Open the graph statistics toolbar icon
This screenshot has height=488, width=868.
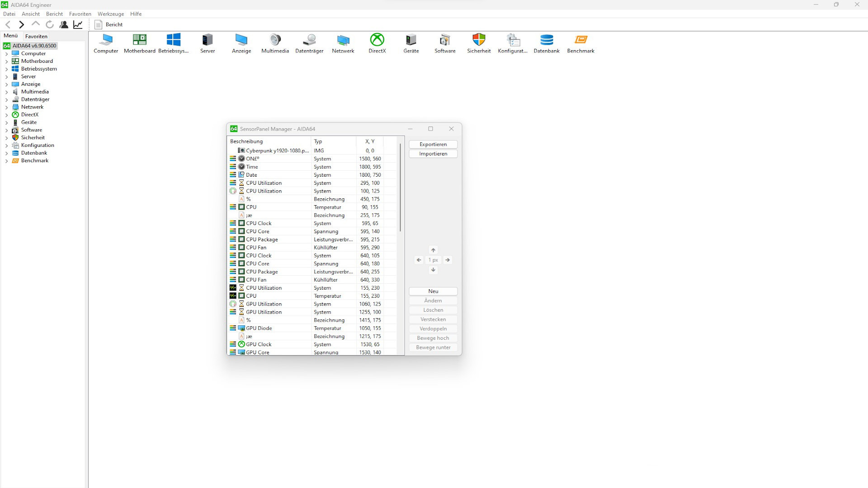[78, 24]
